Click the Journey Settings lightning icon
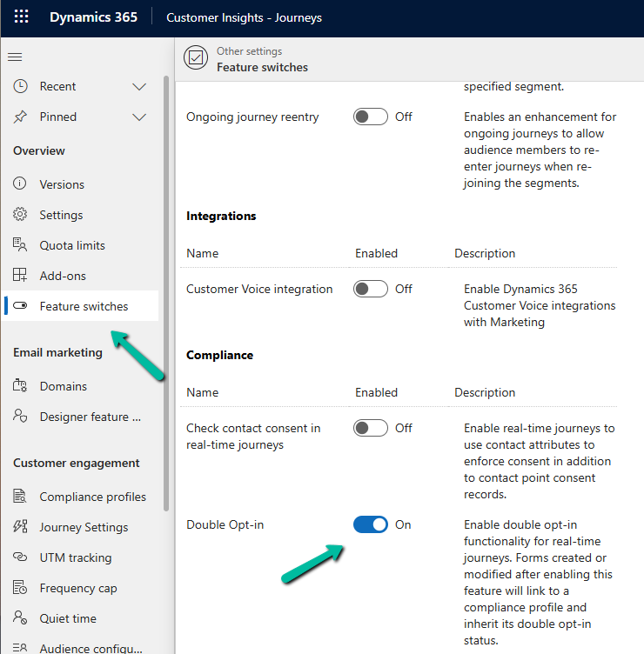This screenshot has height=654, width=644. [x=20, y=527]
